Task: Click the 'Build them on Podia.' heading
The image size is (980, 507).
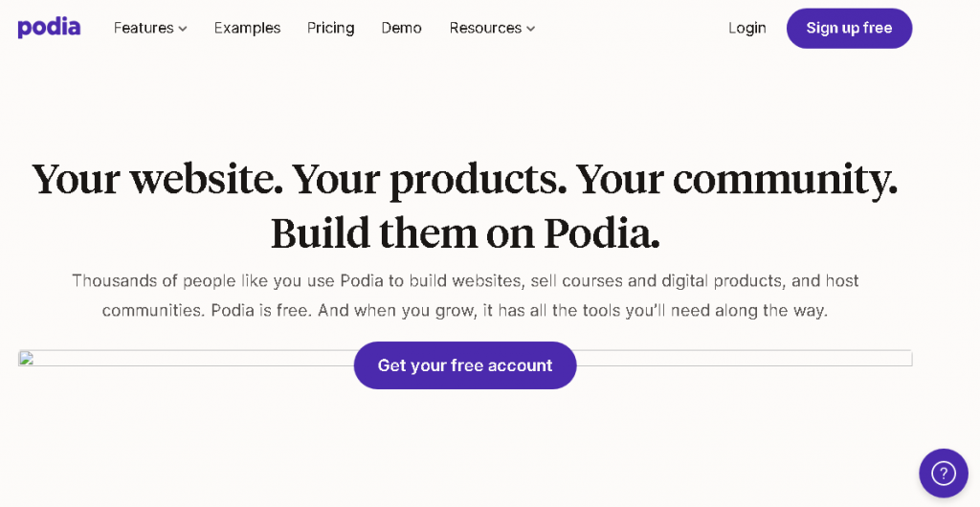Action: tap(465, 233)
